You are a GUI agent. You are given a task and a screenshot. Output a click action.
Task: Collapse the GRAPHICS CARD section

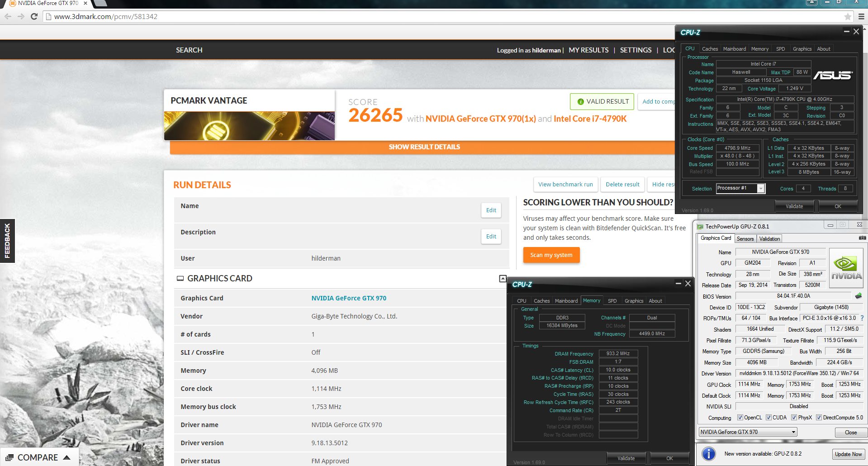click(x=502, y=279)
